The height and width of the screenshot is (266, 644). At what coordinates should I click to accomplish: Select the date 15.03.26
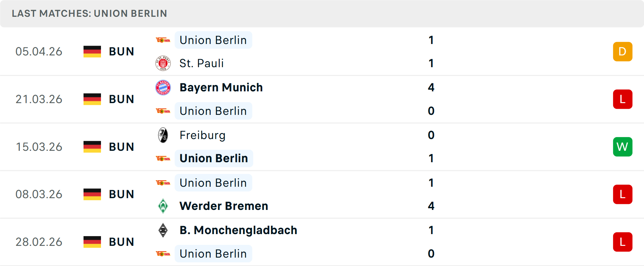39,147
